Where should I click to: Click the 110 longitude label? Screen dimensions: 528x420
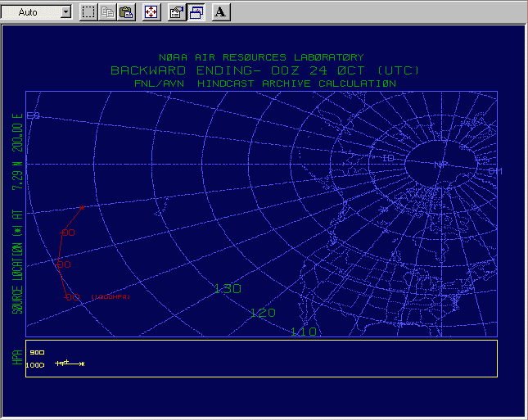pos(304,331)
